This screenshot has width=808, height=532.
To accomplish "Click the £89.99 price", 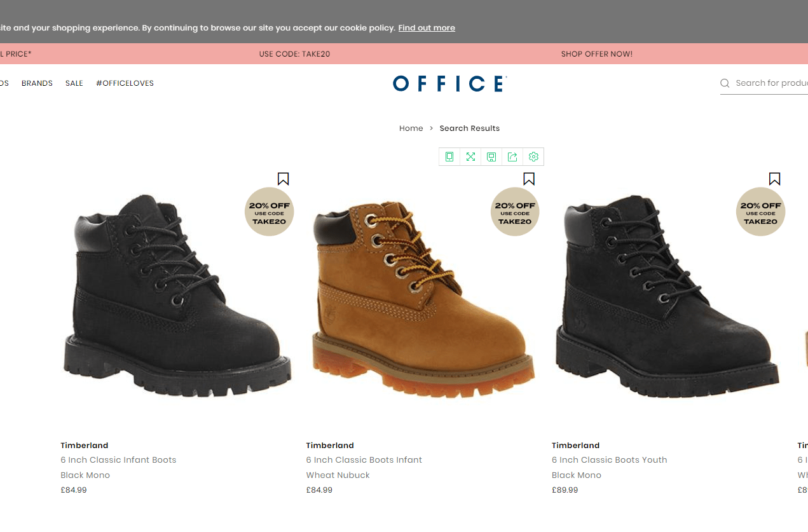I will (x=565, y=490).
